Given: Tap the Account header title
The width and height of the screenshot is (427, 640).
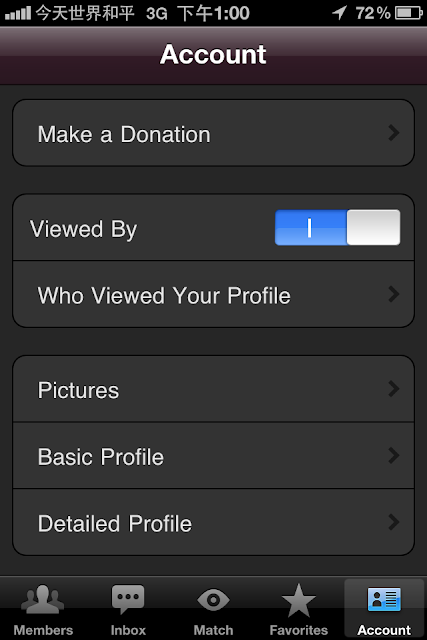Looking at the screenshot, I should 213,54.
